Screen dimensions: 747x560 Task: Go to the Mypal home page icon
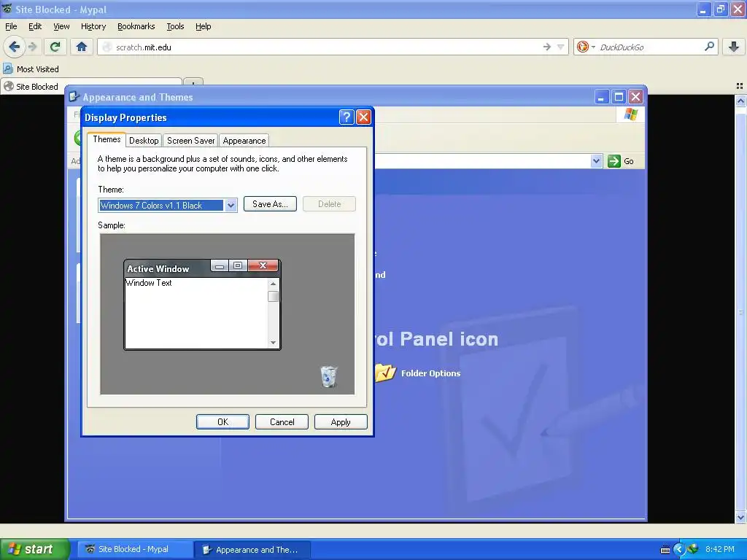[x=82, y=47]
